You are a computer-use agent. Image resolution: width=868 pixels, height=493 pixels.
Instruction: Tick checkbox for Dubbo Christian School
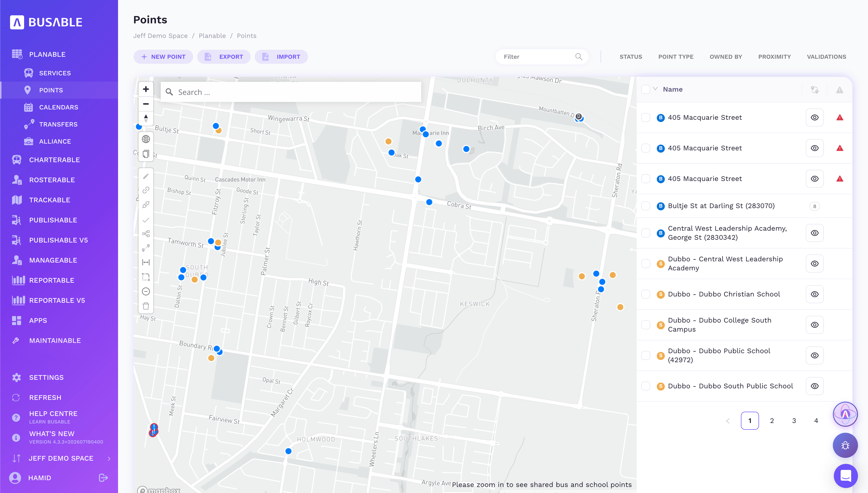646,294
